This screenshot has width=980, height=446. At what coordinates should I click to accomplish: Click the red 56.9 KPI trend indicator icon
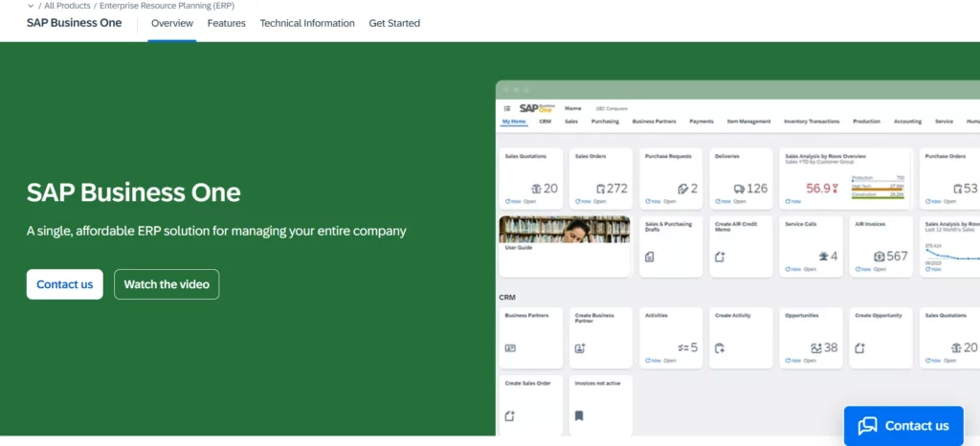(x=835, y=189)
